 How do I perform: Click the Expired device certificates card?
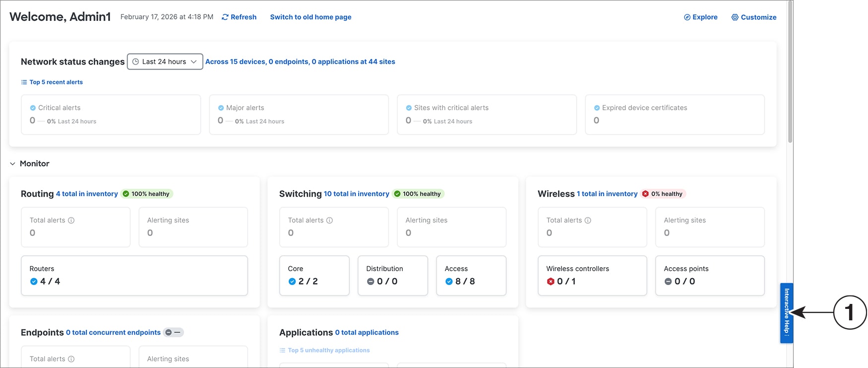[x=675, y=115]
